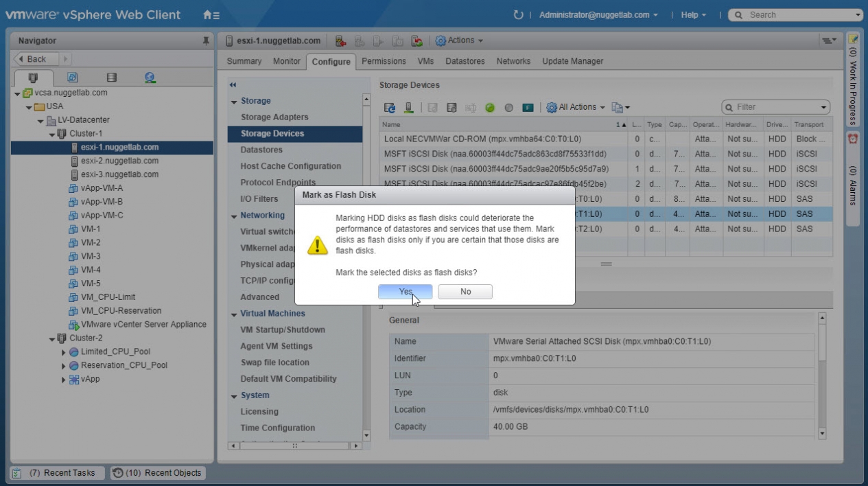
Task: Click the Configure menu vertical scrollbar down arrow
Action: pos(366,435)
